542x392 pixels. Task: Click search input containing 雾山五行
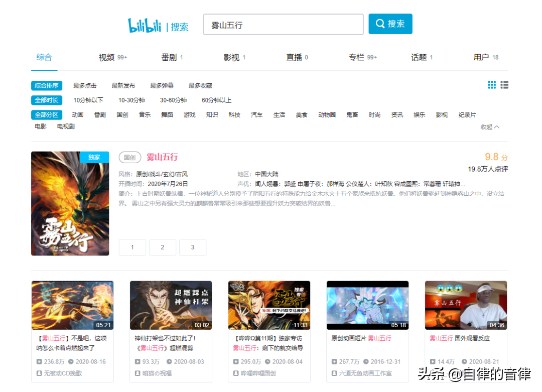284,25
